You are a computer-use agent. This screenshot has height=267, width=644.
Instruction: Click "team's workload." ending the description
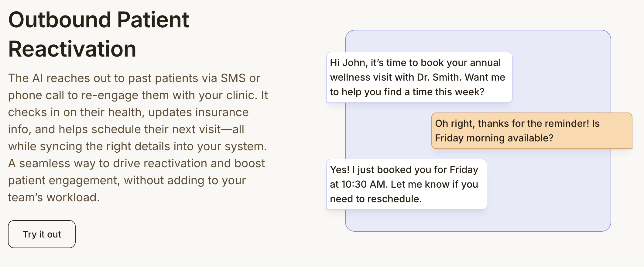point(54,197)
